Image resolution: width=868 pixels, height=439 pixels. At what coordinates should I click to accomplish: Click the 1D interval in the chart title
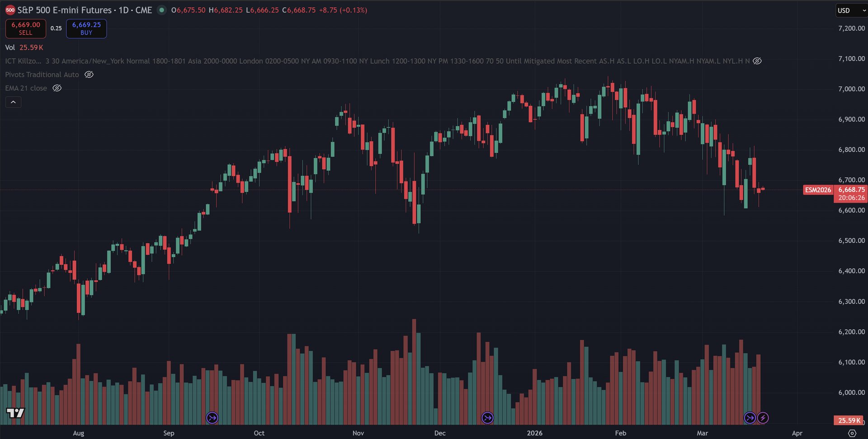click(x=123, y=10)
